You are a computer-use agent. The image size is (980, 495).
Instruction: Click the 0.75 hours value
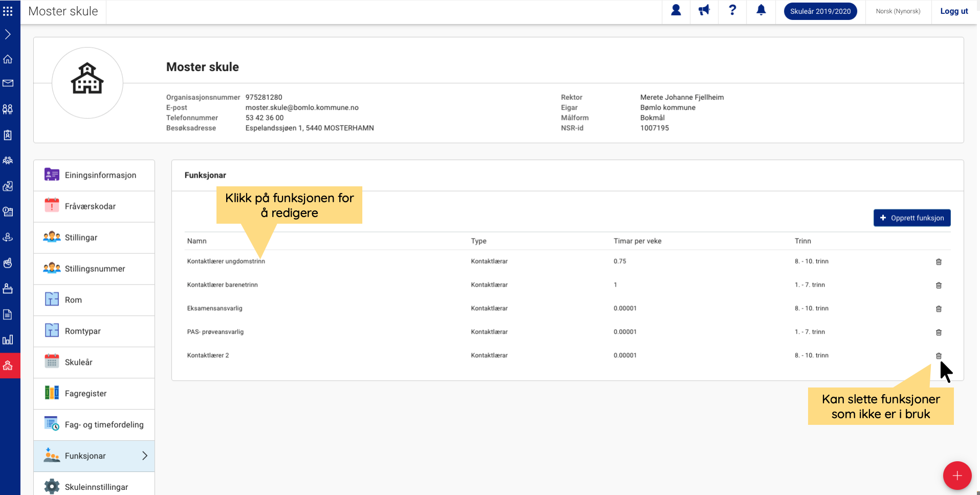(x=620, y=261)
